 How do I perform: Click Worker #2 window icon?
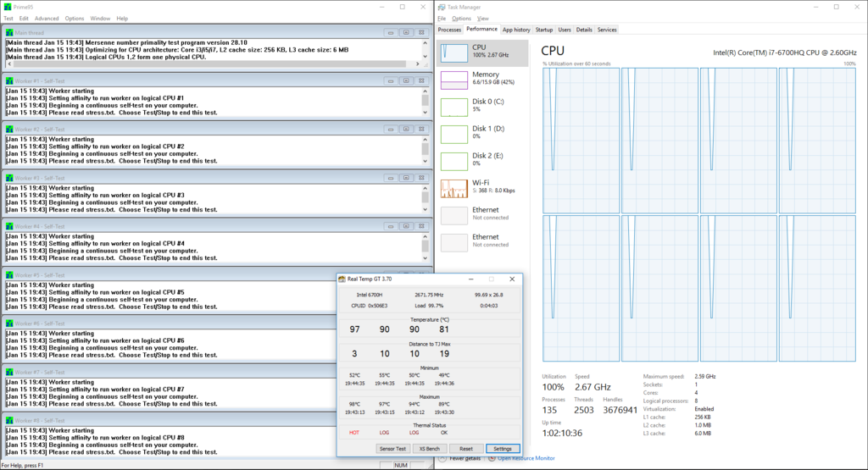[x=9, y=130]
